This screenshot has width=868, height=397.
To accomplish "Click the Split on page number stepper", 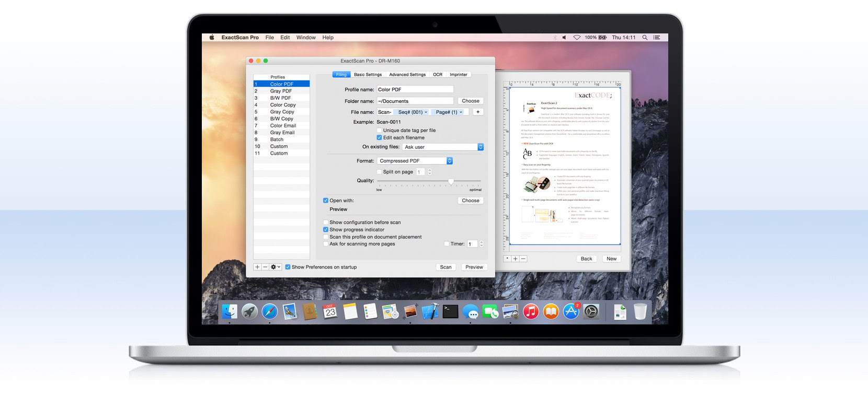I will (x=430, y=172).
